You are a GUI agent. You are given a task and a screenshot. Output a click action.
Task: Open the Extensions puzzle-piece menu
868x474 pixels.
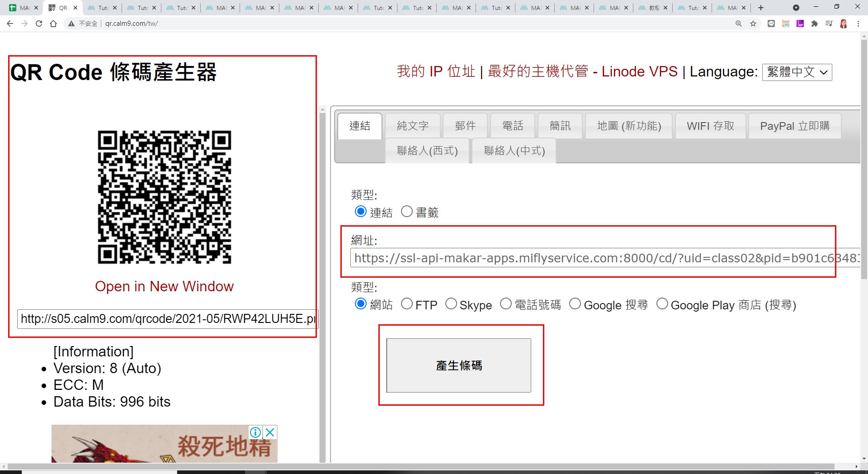815,24
